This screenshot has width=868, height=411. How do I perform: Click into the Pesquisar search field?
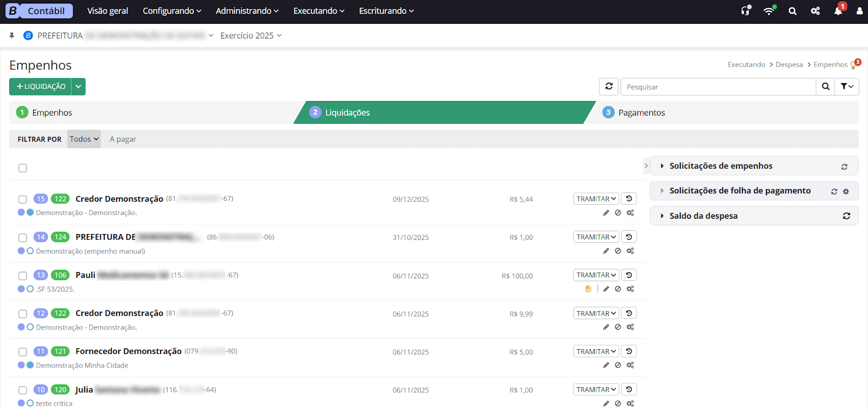[x=718, y=87]
